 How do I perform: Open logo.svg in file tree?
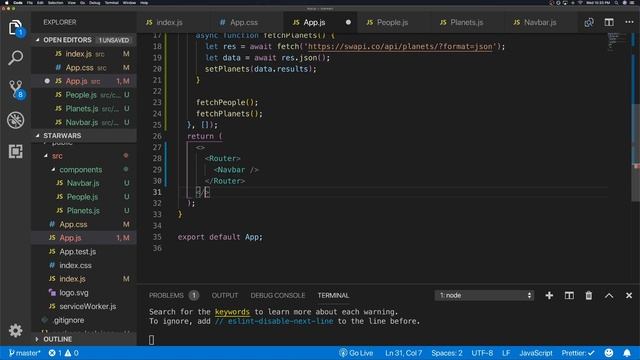point(84,293)
